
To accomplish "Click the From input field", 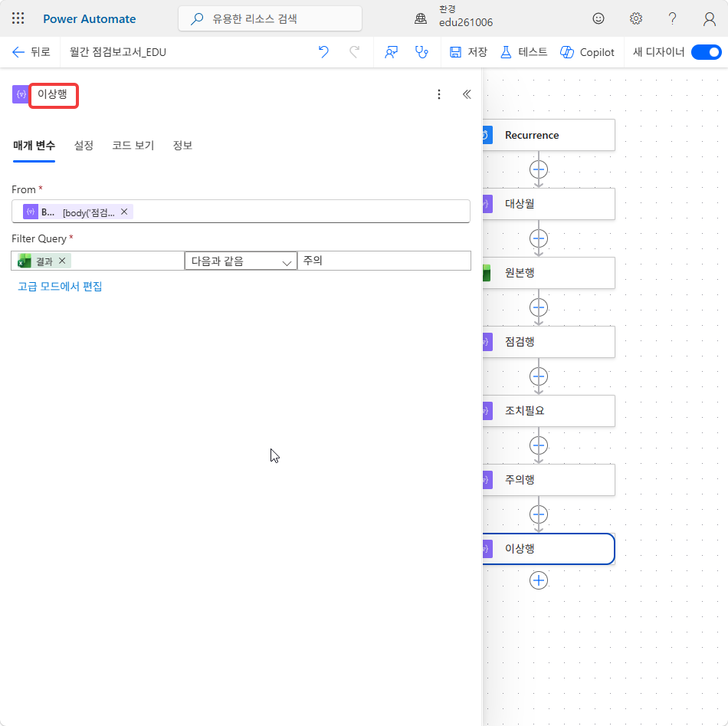I will (241, 212).
